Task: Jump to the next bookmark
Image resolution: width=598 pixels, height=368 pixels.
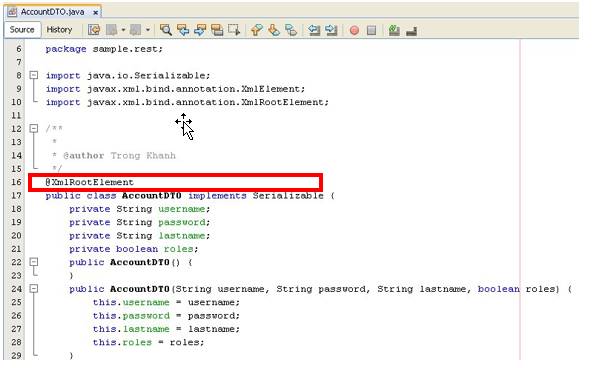Action: click(x=274, y=30)
